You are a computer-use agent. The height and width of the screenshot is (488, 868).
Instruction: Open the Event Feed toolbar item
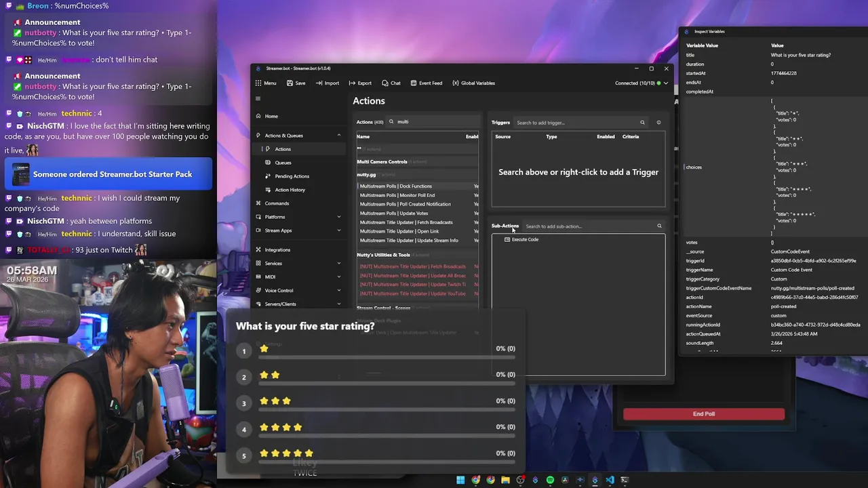click(425, 83)
